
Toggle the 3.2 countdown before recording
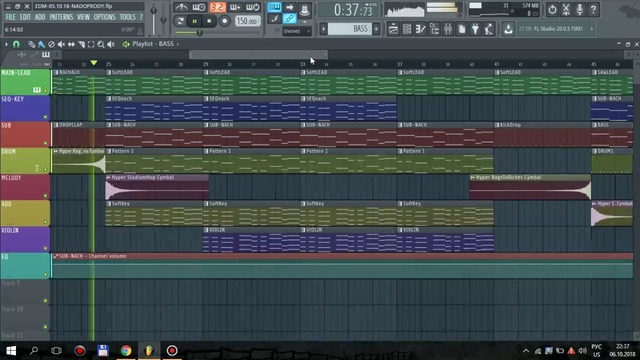pyautogui.click(x=218, y=7)
